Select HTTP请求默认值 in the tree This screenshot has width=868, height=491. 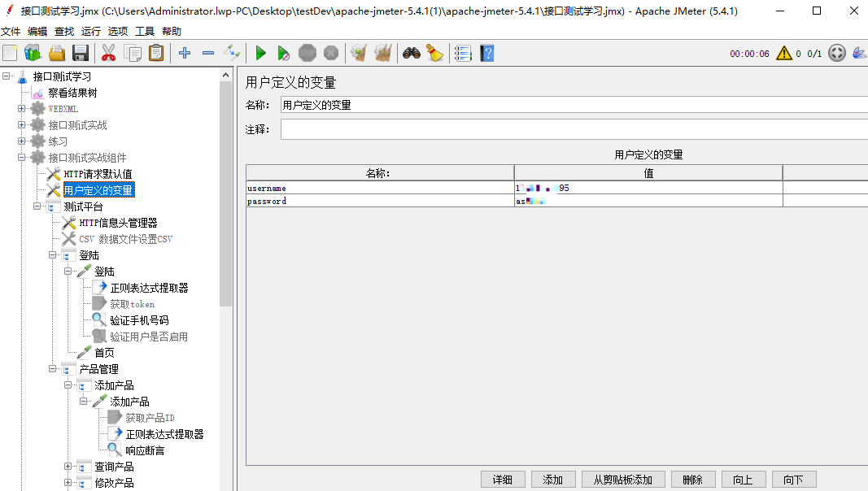coord(98,174)
